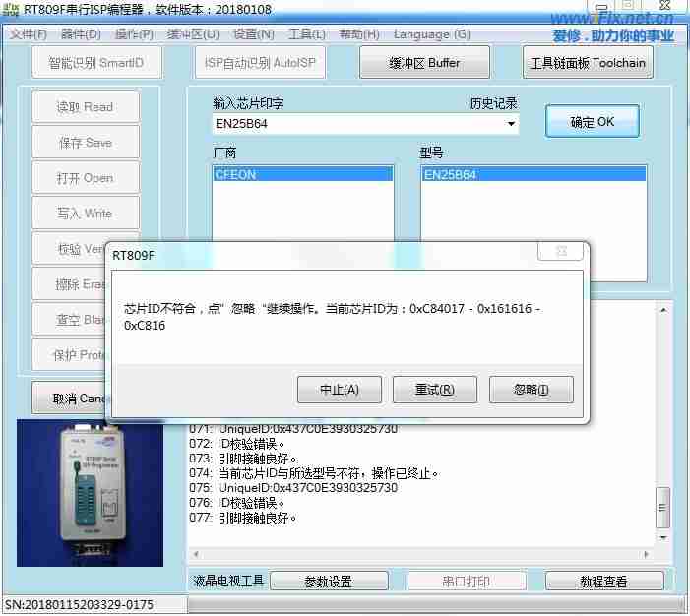Open the 器件(D) menu

click(81, 34)
